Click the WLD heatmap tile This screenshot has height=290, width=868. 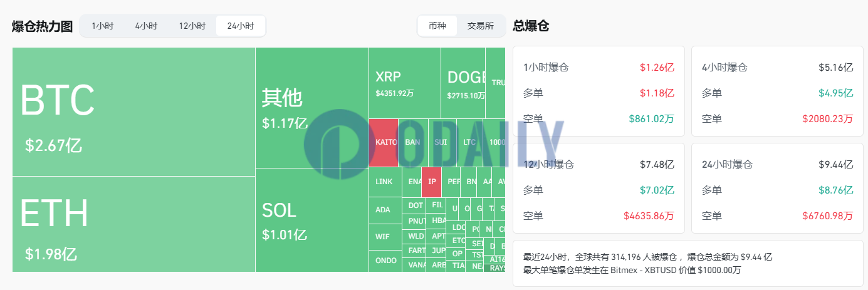[x=414, y=237]
